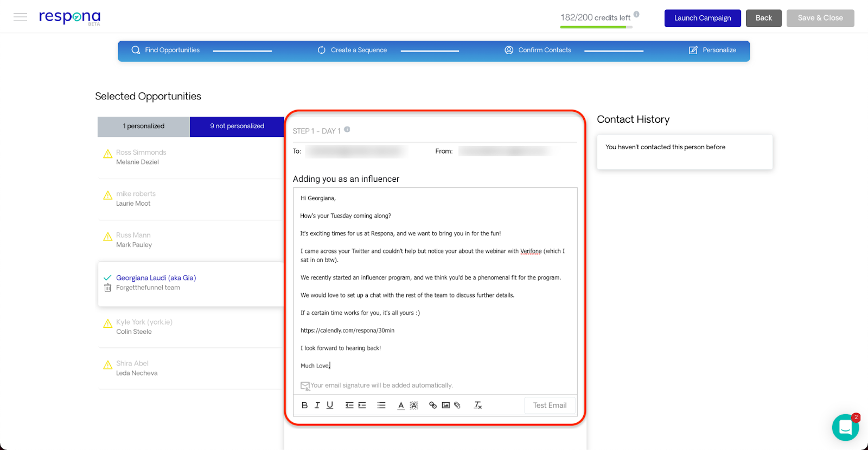
Task: Click the 'Colin Steele' name
Action: pyautogui.click(x=134, y=332)
